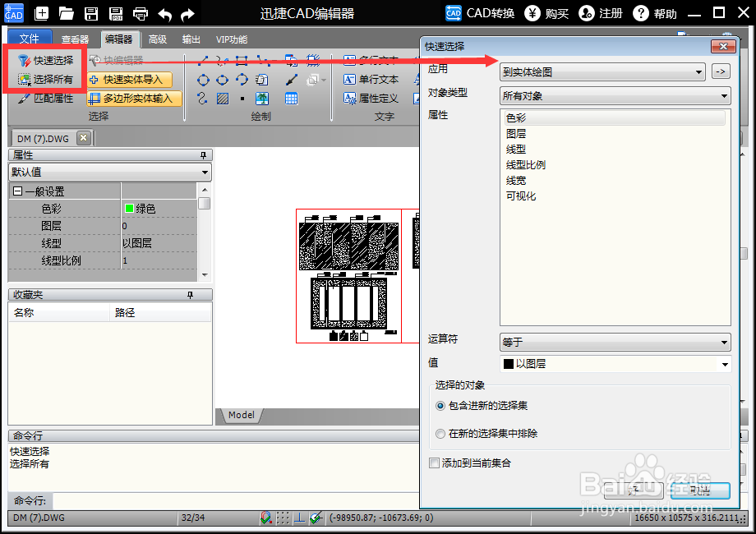Activate the 属性定义 tool
The height and width of the screenshot is (534, 756).
371,98
